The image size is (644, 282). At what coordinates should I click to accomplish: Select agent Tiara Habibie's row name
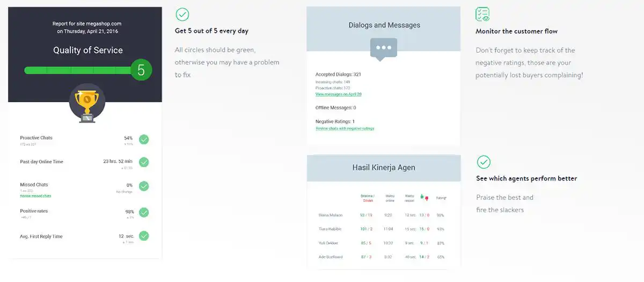pyautogui.click(x=331, y=229)
